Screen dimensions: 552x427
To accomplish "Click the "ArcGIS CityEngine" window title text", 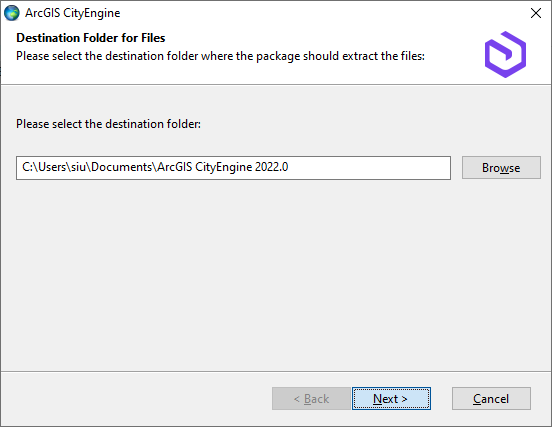I will [73, 13].
